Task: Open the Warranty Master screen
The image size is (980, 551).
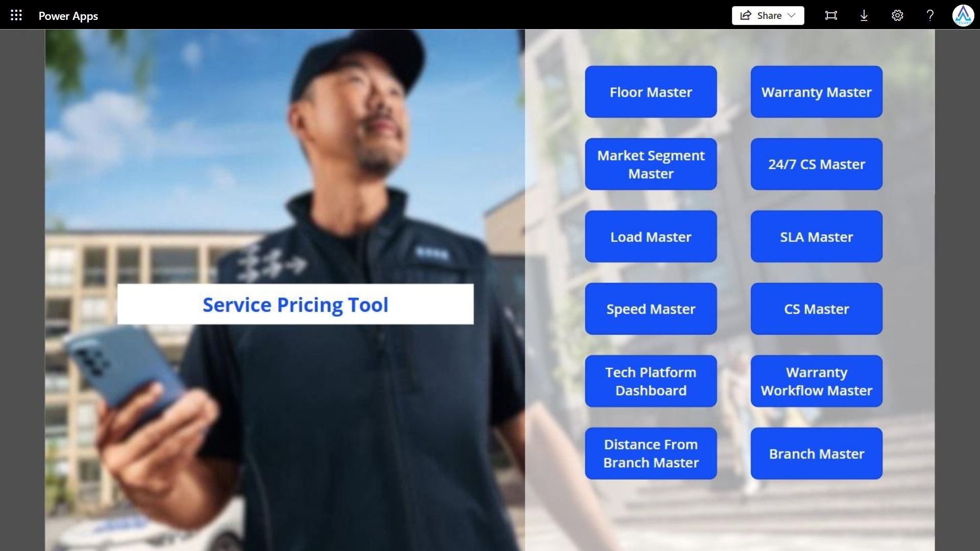Action: coord(816,92)
